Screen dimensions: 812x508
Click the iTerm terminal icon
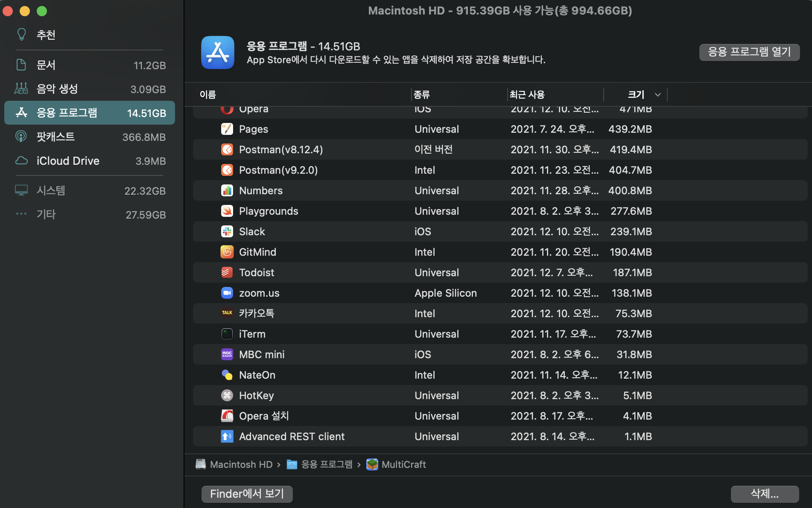(x=227, y=334)
